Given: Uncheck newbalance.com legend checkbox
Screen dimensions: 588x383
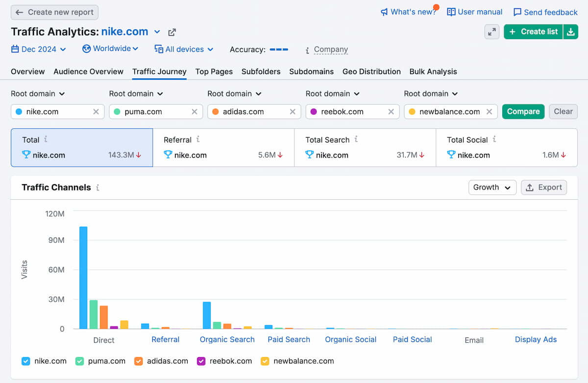Looking at the screenshot, I should tap(265, 361).
